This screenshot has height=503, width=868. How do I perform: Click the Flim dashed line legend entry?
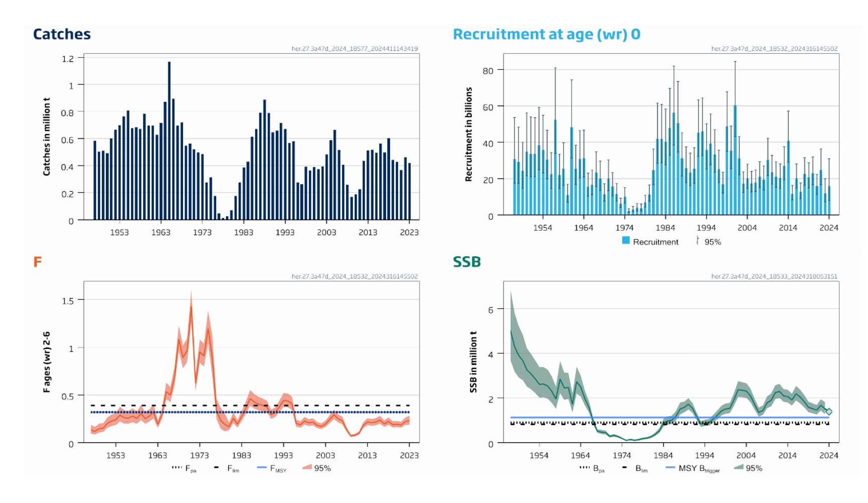227,468
